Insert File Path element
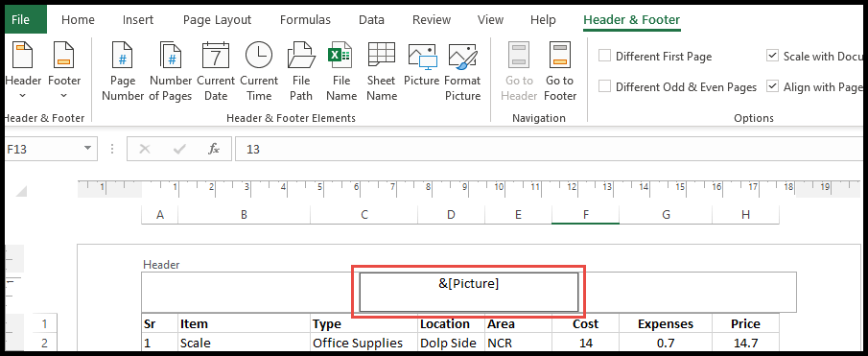Image resolution: width=868 pixels, height=356 pixels. click(301, 71)
